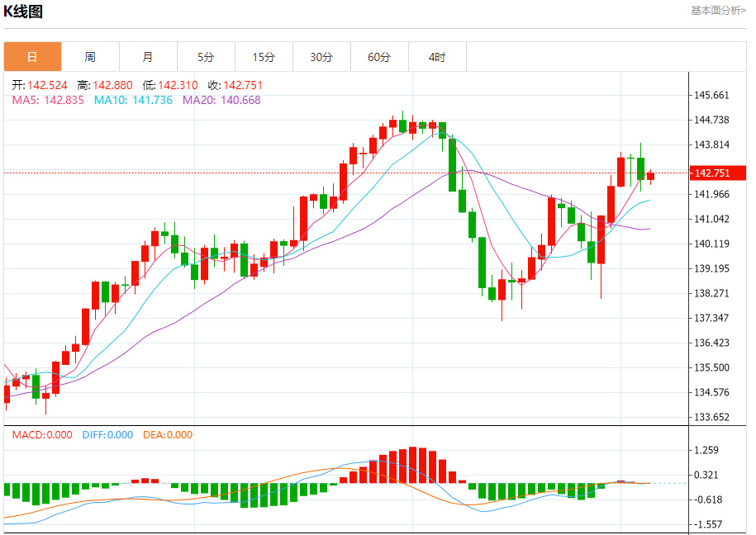The height and width of the screenshot is (535, 756).
Task: Click the DEA value label
Action: (167, 435)
